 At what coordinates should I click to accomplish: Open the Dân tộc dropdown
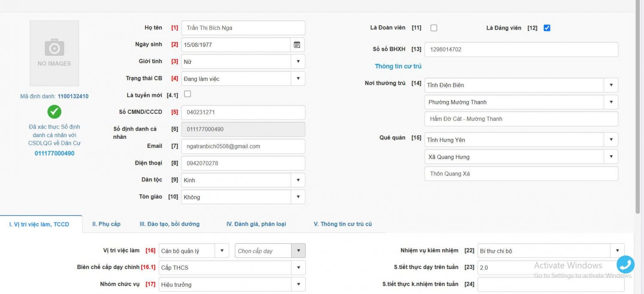[298, 180]
